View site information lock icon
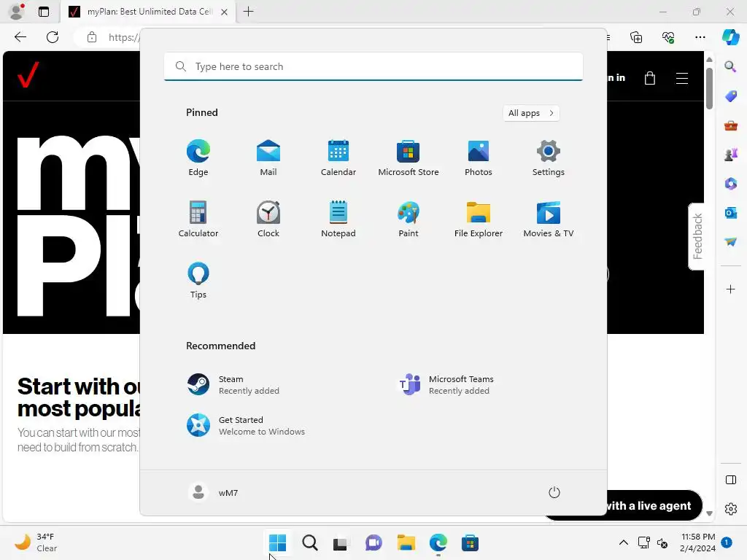747x560 pixels. coord(92,37)
